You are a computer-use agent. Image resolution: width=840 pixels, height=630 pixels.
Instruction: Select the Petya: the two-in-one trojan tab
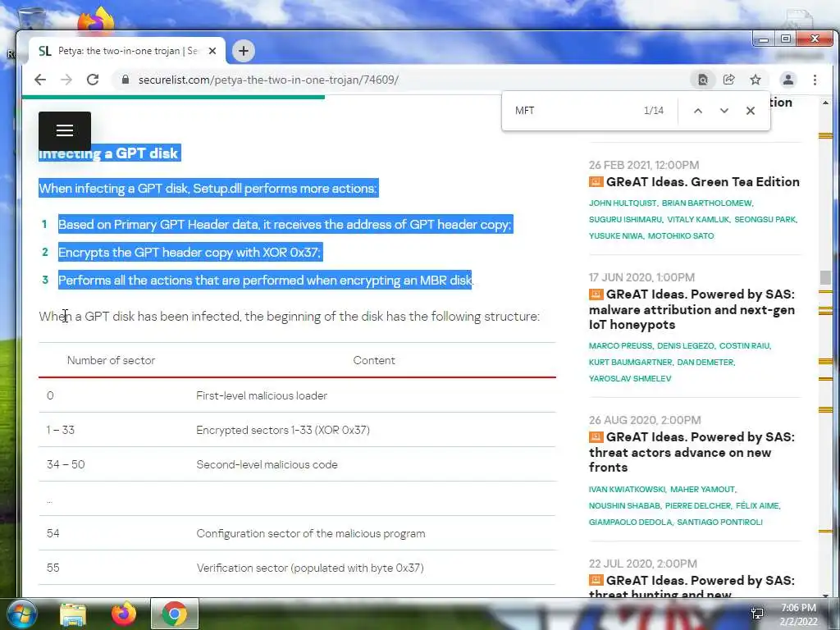[x=126, y=51]
